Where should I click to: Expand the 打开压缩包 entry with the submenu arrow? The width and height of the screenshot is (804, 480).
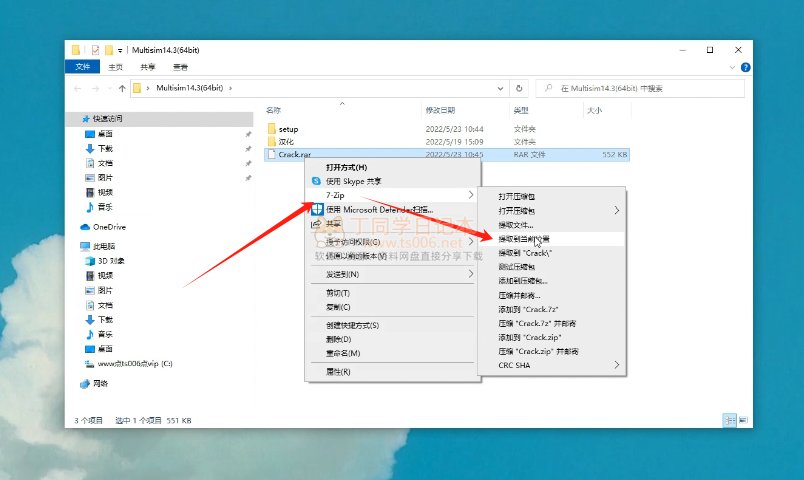(617, 210)
